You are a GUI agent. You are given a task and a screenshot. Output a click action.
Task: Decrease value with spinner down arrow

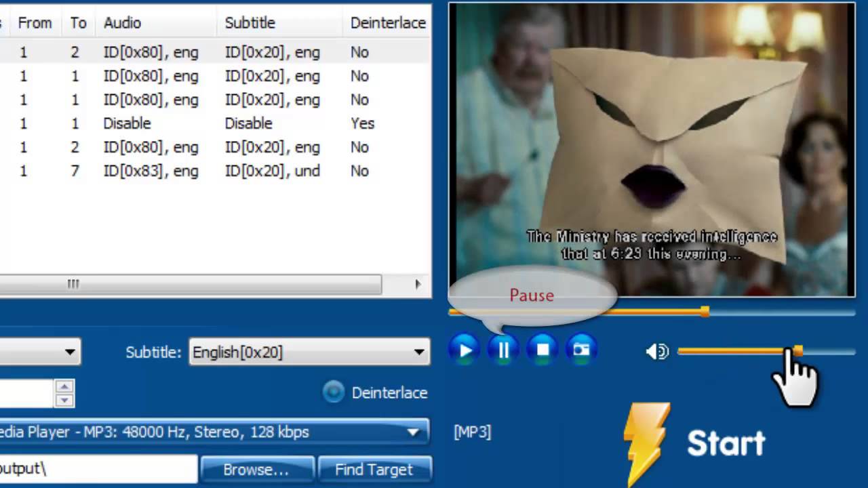click(x=64, y=400)
